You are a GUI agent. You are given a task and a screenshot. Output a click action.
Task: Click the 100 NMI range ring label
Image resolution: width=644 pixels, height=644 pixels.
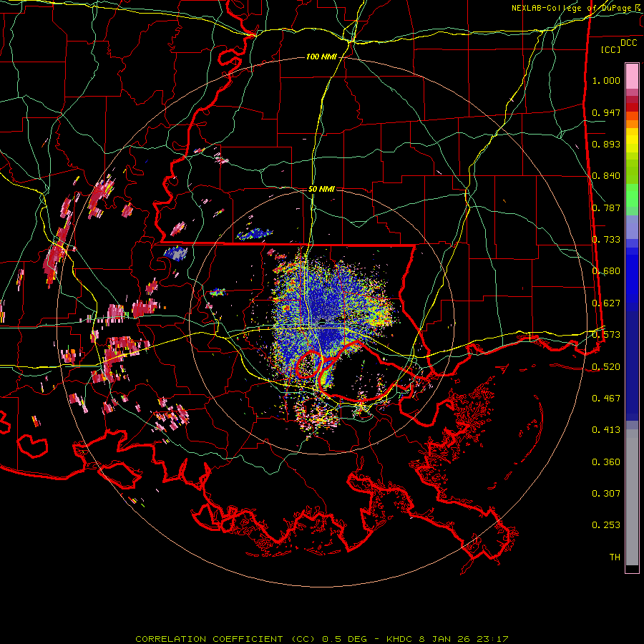pos(321,57)
